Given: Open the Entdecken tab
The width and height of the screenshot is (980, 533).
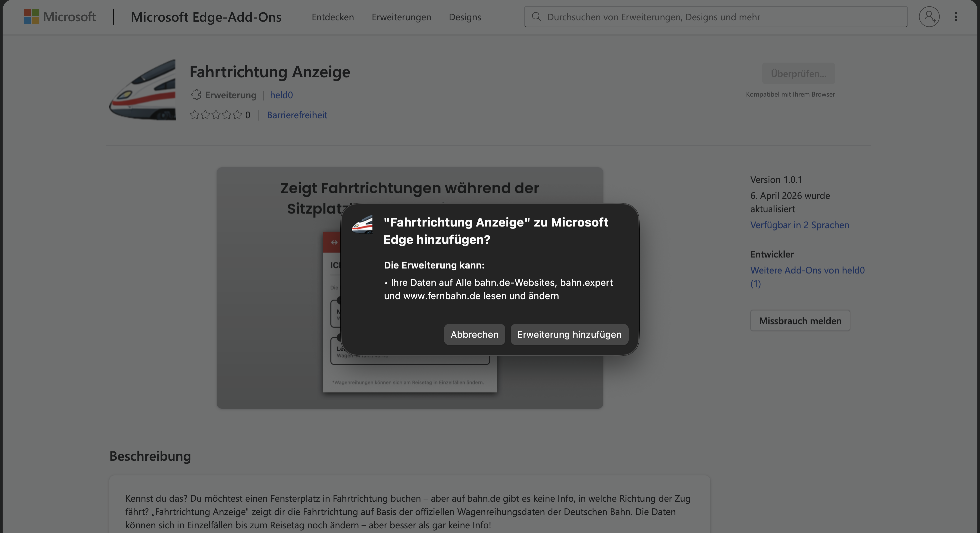Looking at the screenshot, I should pos(333,17).
